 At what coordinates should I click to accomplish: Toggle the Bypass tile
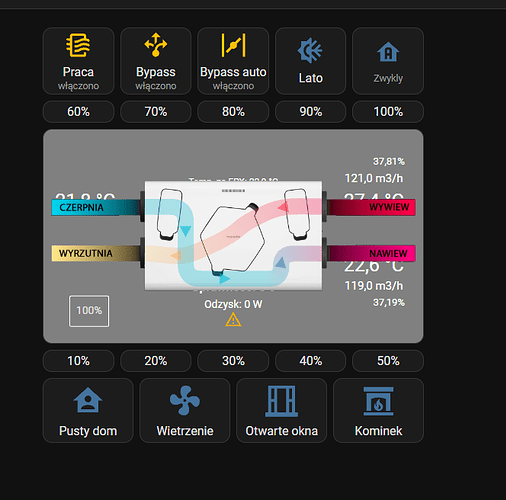[156, 61]
